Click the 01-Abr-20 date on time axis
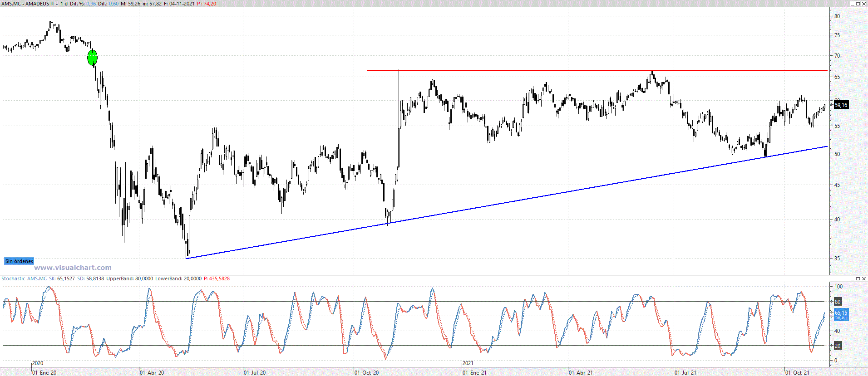868x376 pixels. (152, 373)
